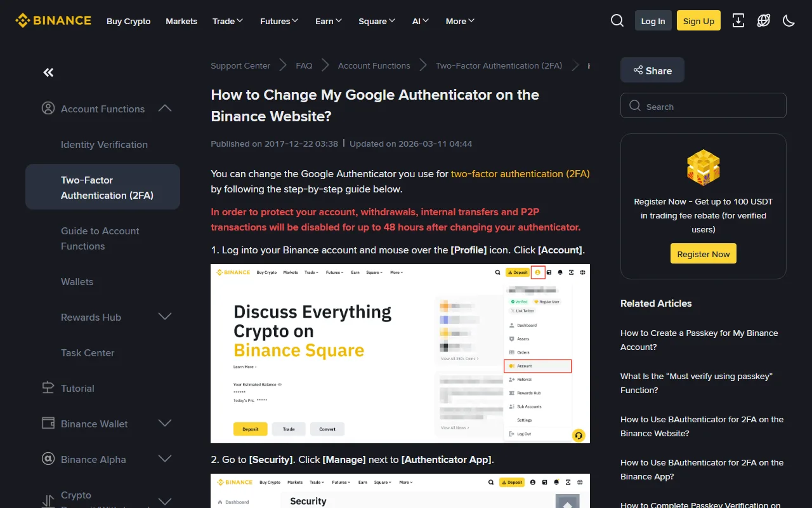Click the Account Functions person icon
812x508 pixels.
pyautogui.click(x=48, y=109)
